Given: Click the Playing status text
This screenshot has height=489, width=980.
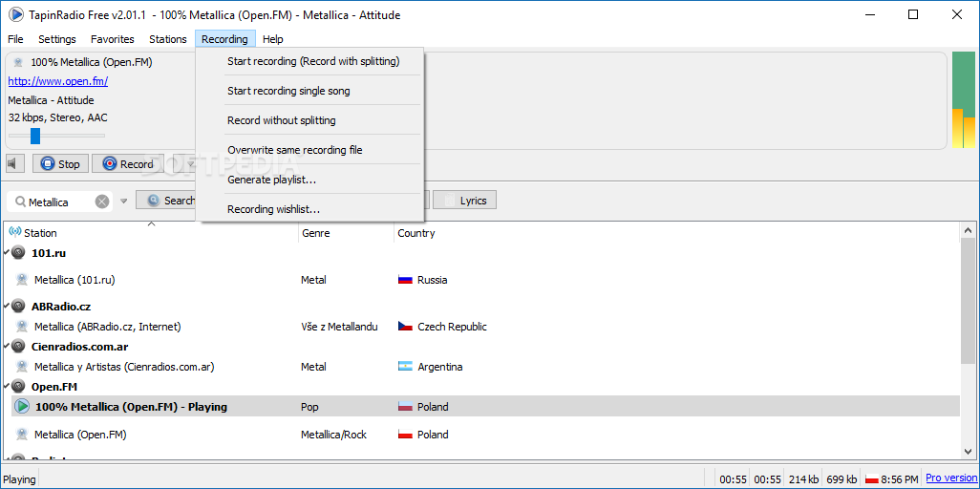Looking at the screenshot, I should [19, 479].
